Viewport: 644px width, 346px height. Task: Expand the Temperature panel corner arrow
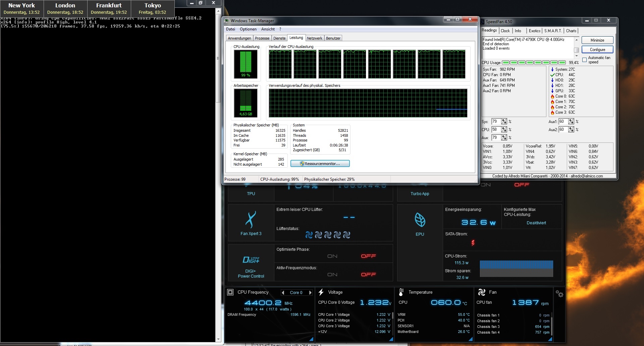pyautogui.click(x=470, y=339)
